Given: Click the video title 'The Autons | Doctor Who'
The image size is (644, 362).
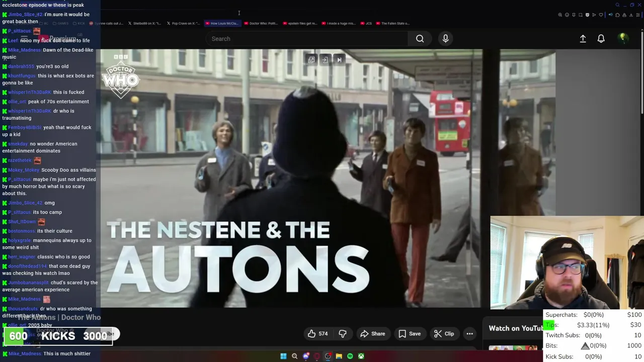Looking at the screenshot, I should [x=59, y=317].
